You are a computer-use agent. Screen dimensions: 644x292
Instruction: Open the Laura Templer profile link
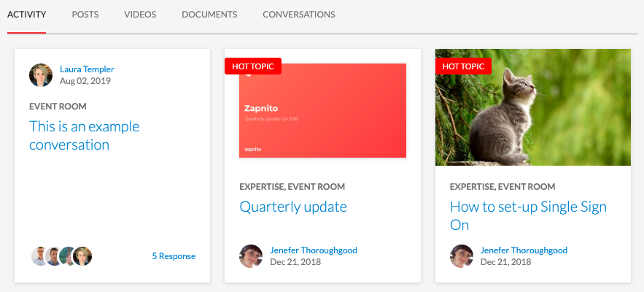(x=87, y=69)
